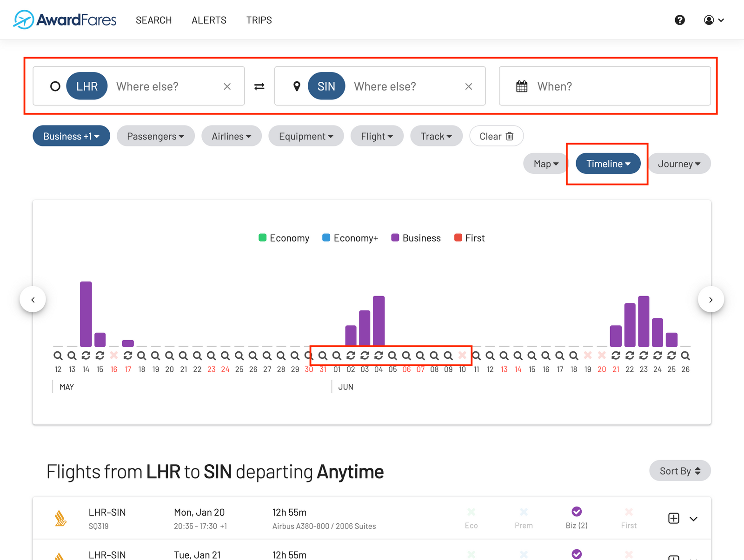Select the Biz checkmark on Jan 21 flight
Image resolution: width=744 pixels, height=560 pixels.
coord(577,554)
